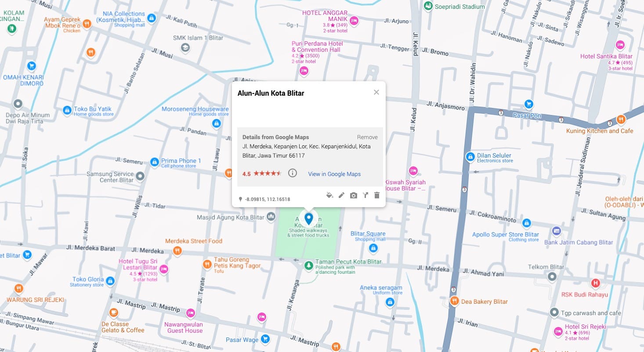Click the blue Alun-Alun location pin
Viewport: 644px width, 352px height.
[309, 218]
